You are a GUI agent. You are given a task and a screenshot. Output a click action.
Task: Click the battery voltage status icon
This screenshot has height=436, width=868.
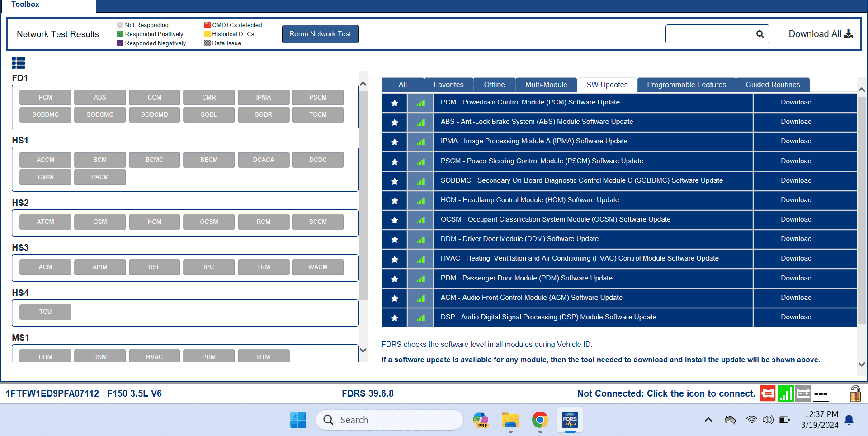[x=803, y=393]
